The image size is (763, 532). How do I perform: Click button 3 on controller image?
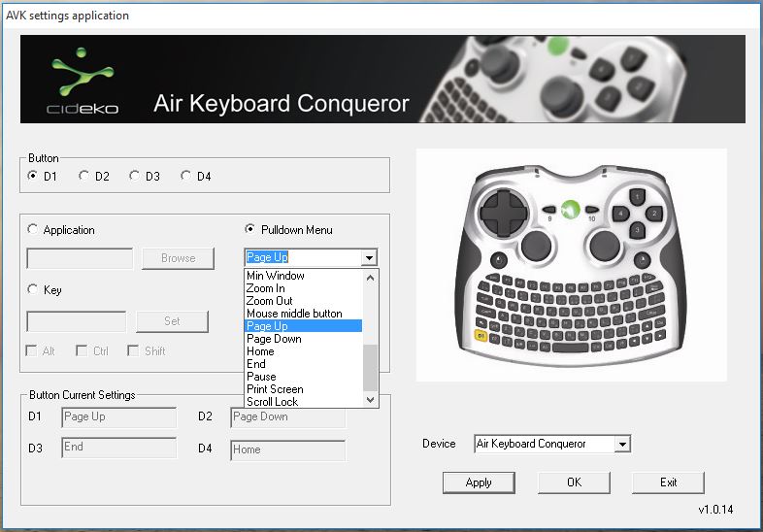[x=637, y=229]
